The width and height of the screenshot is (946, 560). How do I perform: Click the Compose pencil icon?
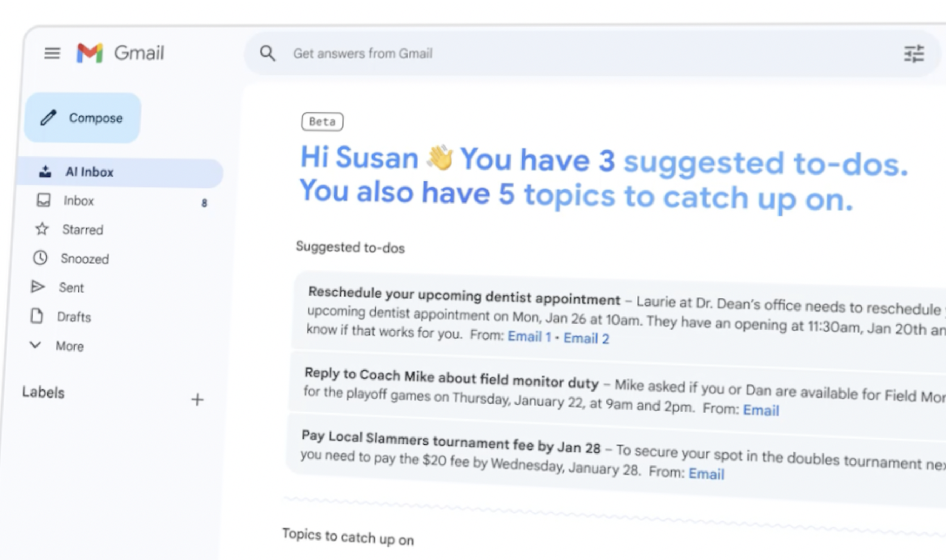(49, 118)
